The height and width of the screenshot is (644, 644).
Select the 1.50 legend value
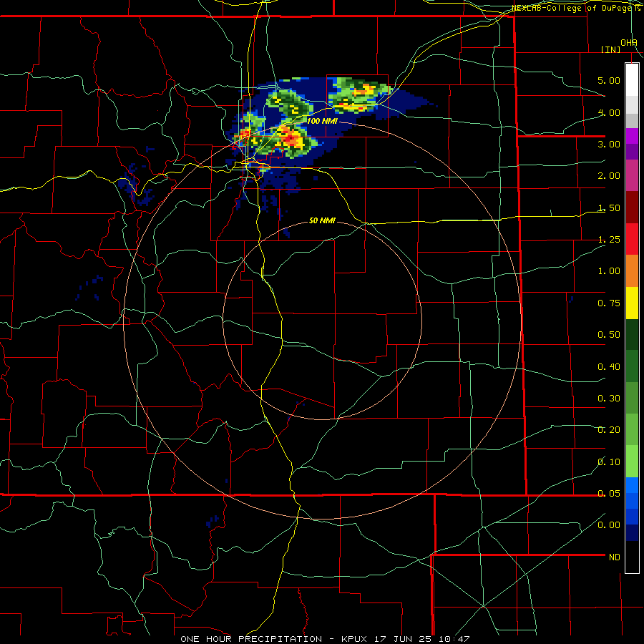(609, 208)
